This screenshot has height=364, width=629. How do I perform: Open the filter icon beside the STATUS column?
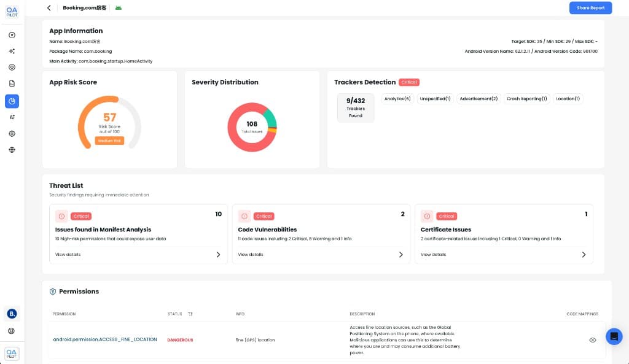[190, 314]
